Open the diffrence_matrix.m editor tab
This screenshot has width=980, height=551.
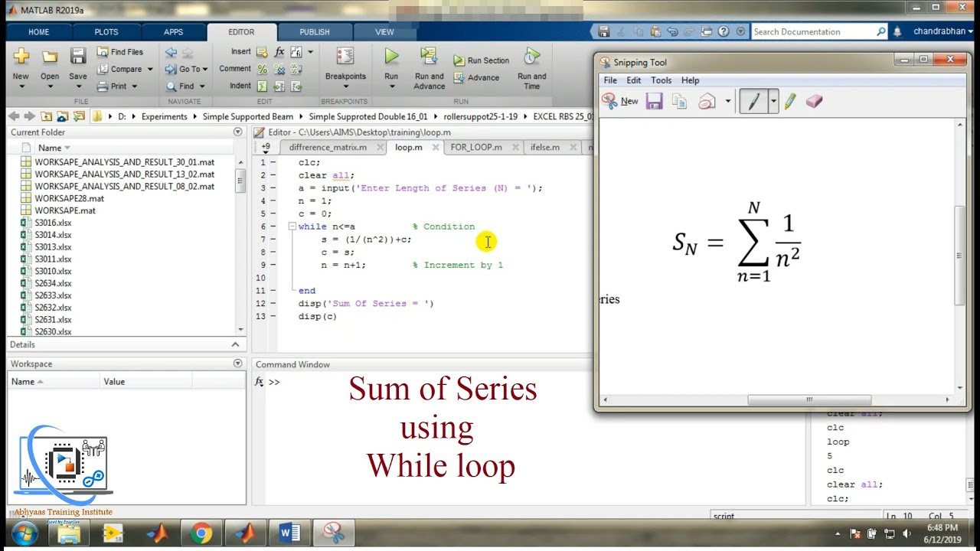pyautogui.click(x=328, y=148)
